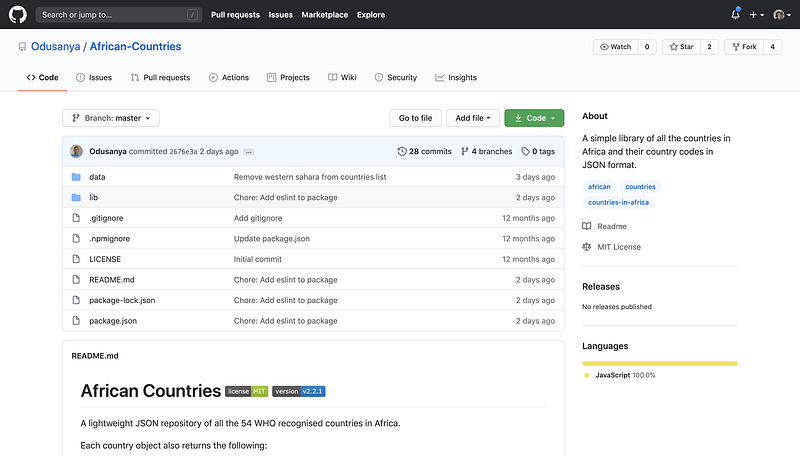Open the LICENSE file

105,259
